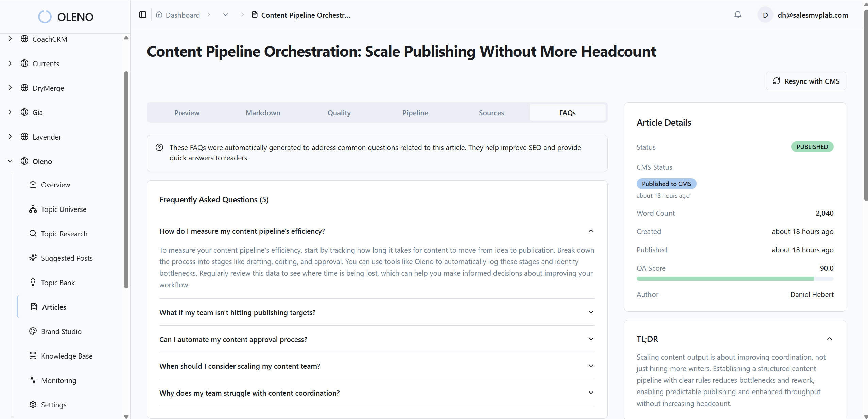Select the Topic Universe icon
Screen dimensions: 868x419
point(33,209)
